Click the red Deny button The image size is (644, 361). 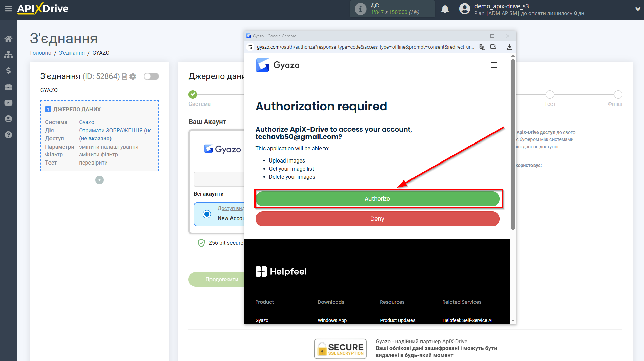pos(377,219)
